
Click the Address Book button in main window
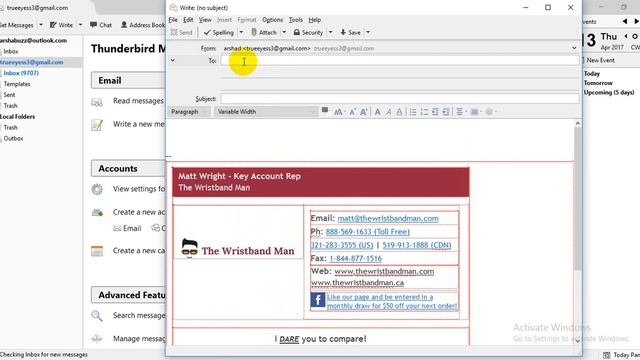tap(142, 25)
